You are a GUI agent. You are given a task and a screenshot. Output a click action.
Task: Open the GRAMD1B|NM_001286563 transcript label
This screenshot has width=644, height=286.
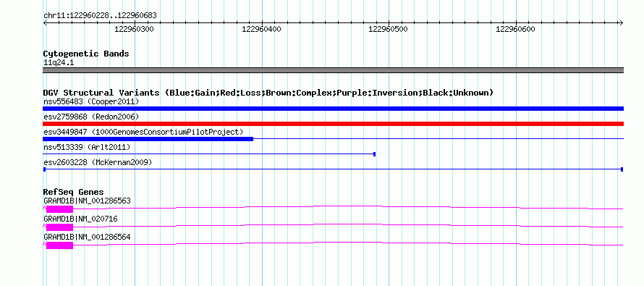click(x=87, y=201)
